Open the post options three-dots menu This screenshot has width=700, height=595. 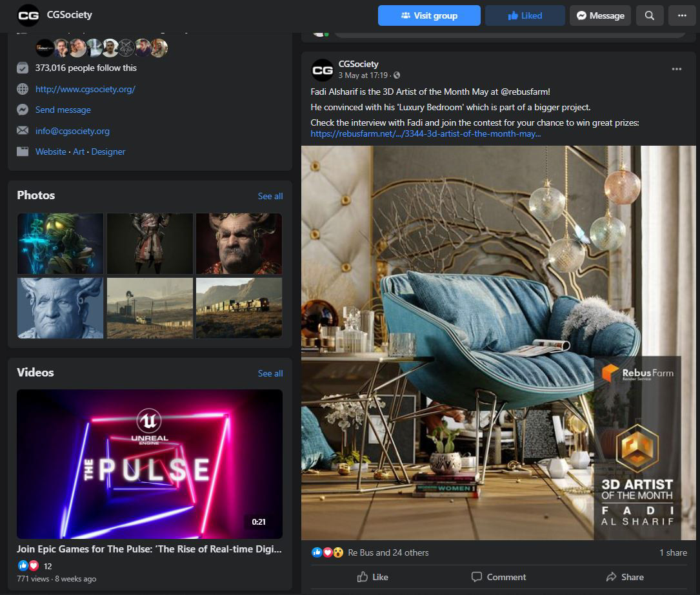click(x=676, y=69)
